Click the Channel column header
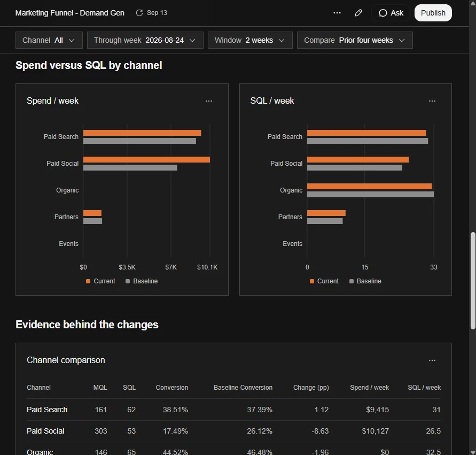The height and width of the screenshot is (455, 476). tap(38, 388)
